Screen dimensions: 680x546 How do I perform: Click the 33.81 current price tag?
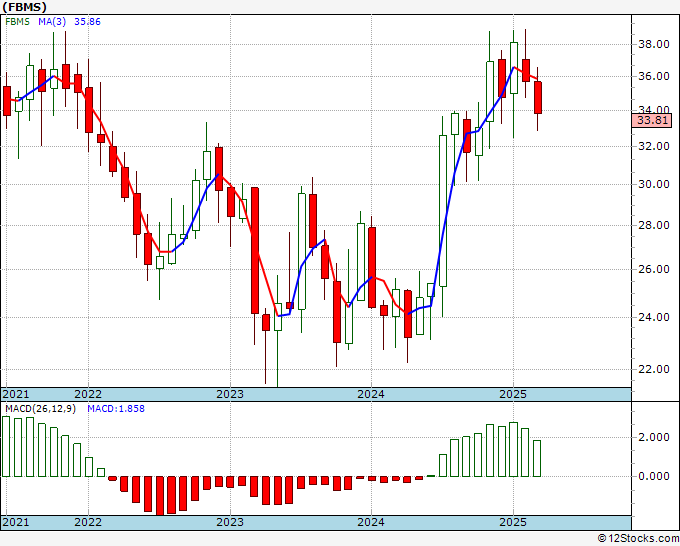pyautogui.click(x=651, y=120)
